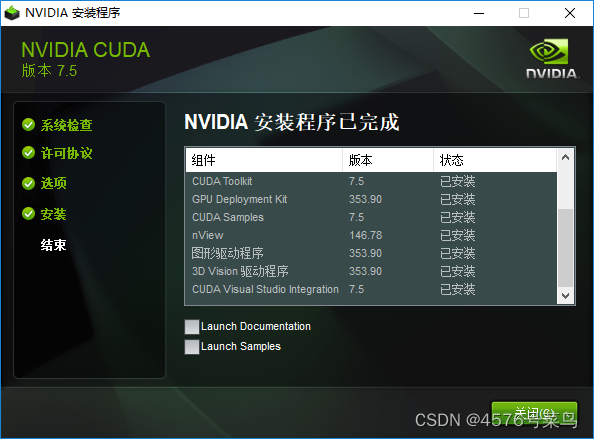
Task: Select the nView row
Action: point(371,235)
